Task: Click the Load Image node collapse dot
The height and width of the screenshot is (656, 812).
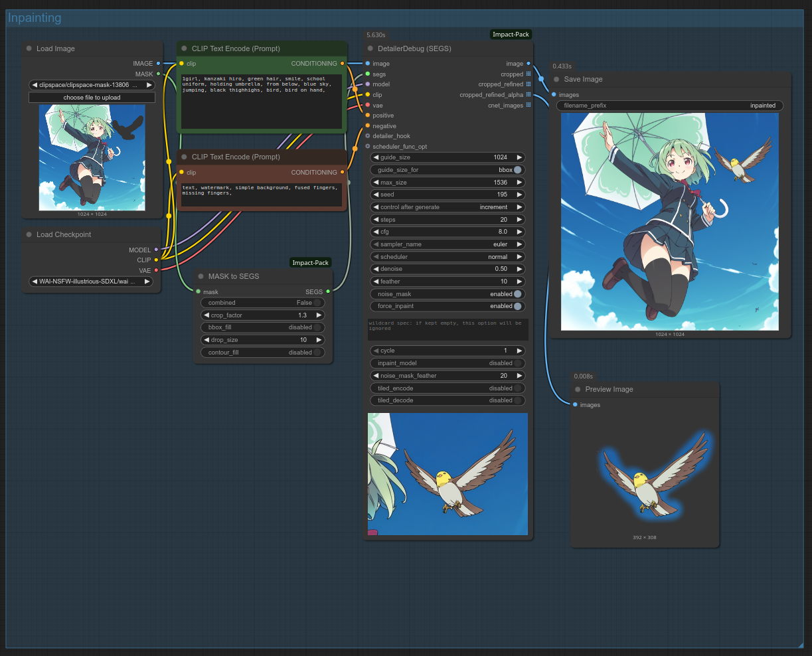Action: pyautogui.click(x=29, y=48)
